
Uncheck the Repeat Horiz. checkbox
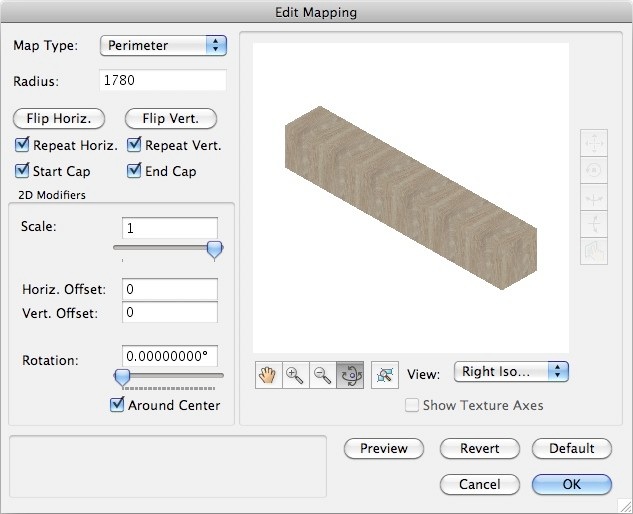[x=22, y=145]
